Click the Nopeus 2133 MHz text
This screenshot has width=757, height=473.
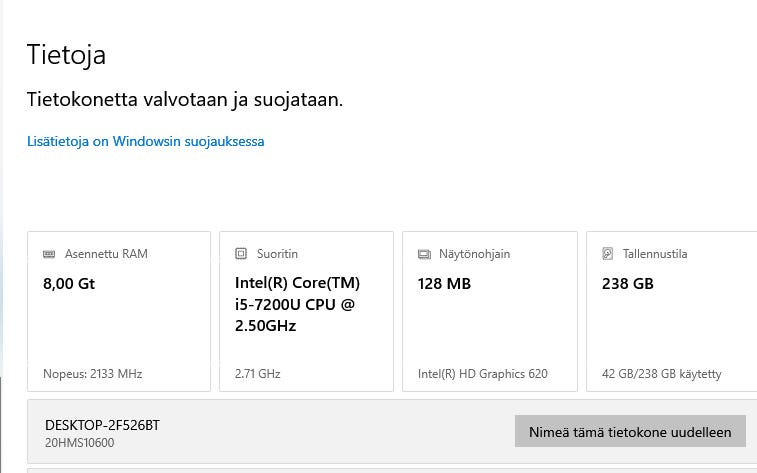point(93,374)
